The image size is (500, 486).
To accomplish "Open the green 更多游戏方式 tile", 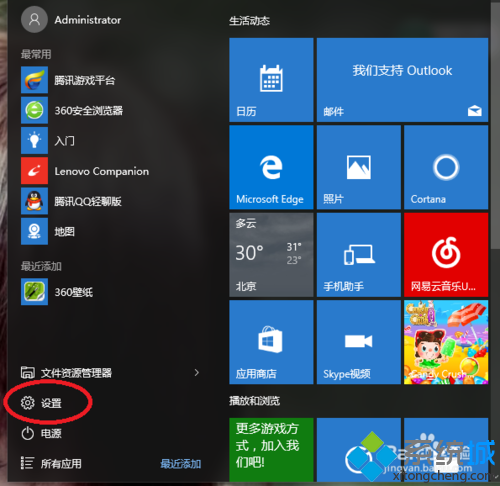I will pos(271,450).
